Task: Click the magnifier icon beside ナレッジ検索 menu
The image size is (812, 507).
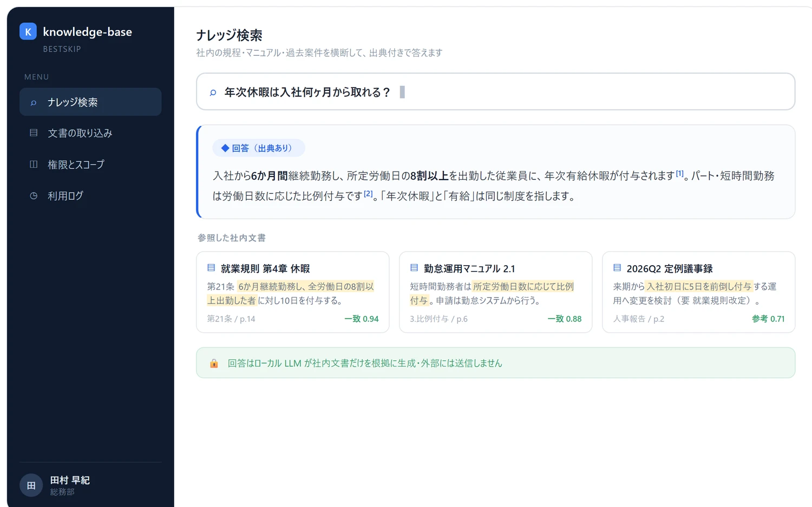Action: (x=34, y=102)
